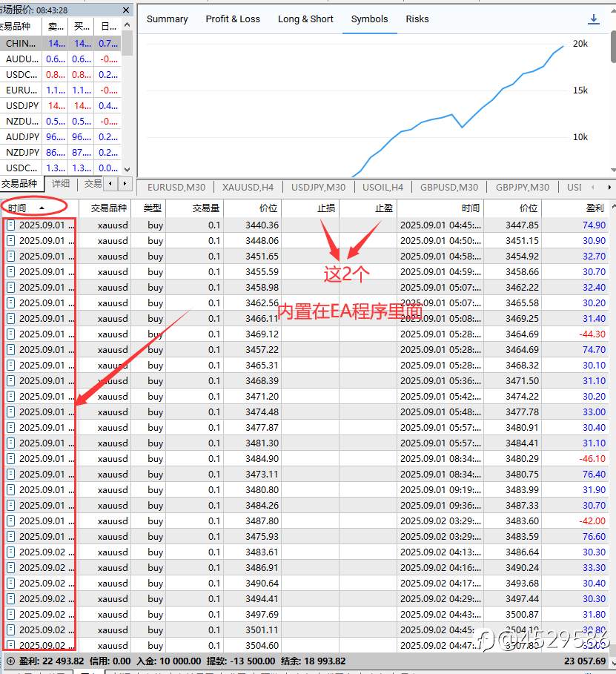Move chart tabs right with arrow

[609, 188]
